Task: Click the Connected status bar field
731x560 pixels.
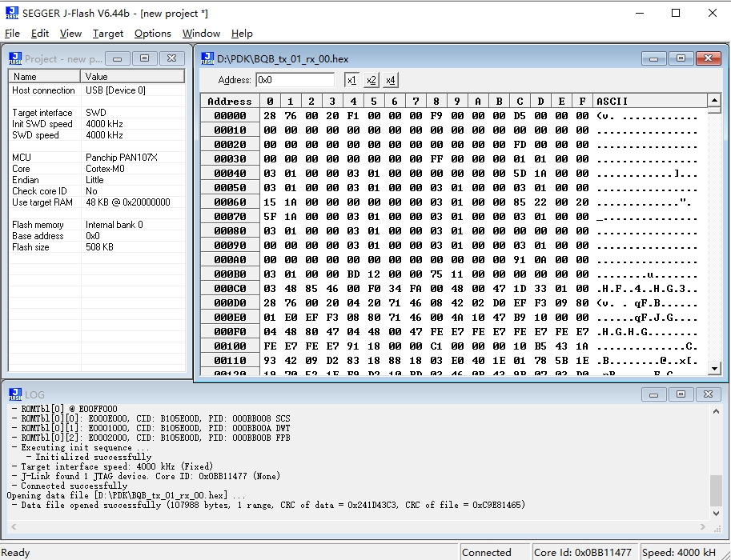Action: 495,552
